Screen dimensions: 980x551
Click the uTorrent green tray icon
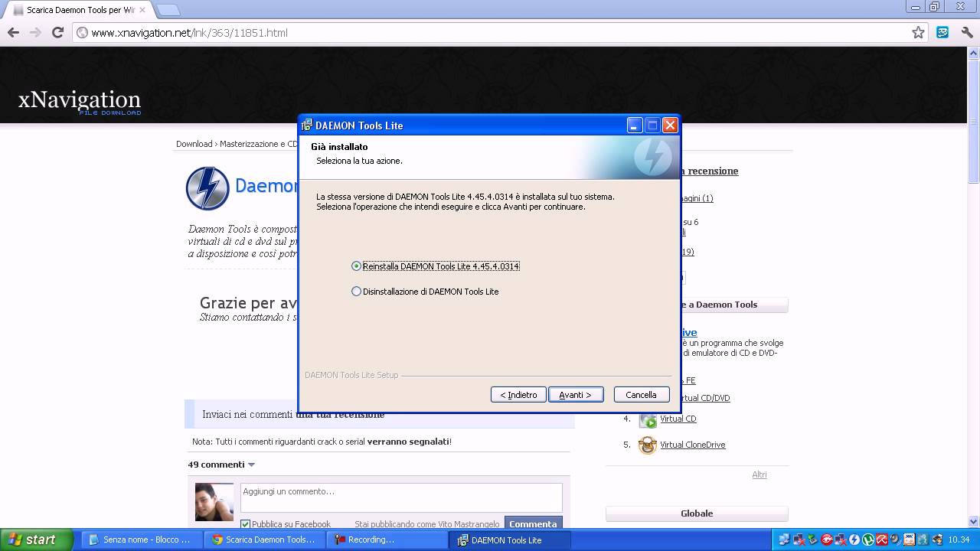[867, 540]
